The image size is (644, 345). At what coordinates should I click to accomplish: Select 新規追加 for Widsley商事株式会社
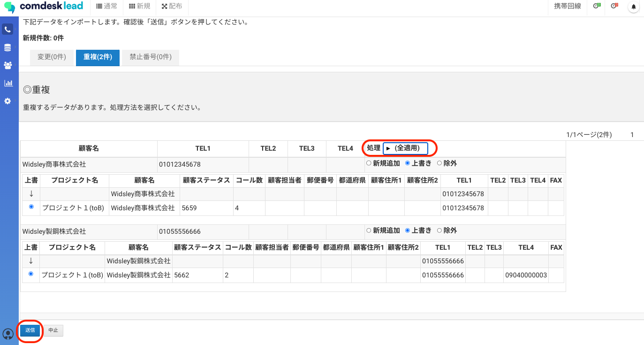click(x=369, y=163)
